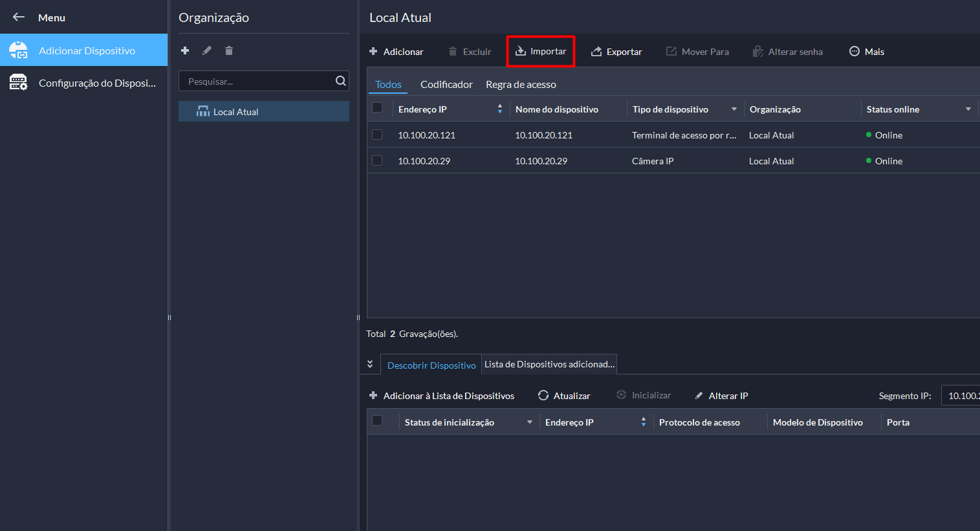Open the Mais options menu
The height and width of the screenshot is (531, 980).
(867, 52)
